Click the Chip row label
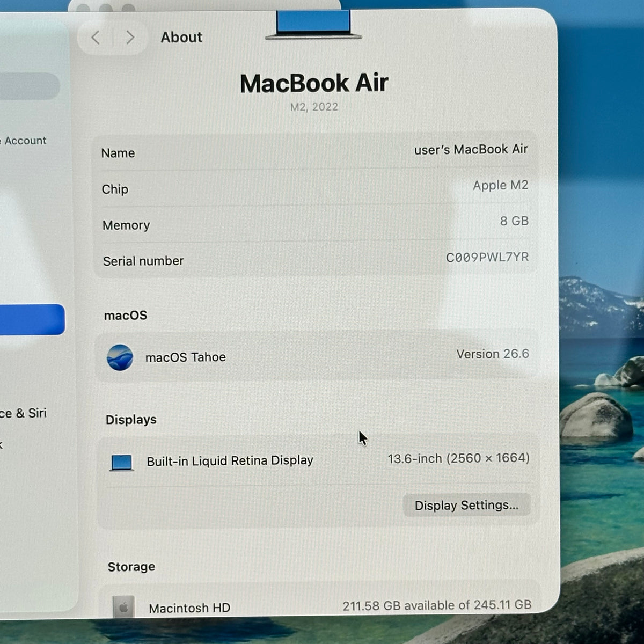Viewport: 644px width, 644px height. (115, 189)
